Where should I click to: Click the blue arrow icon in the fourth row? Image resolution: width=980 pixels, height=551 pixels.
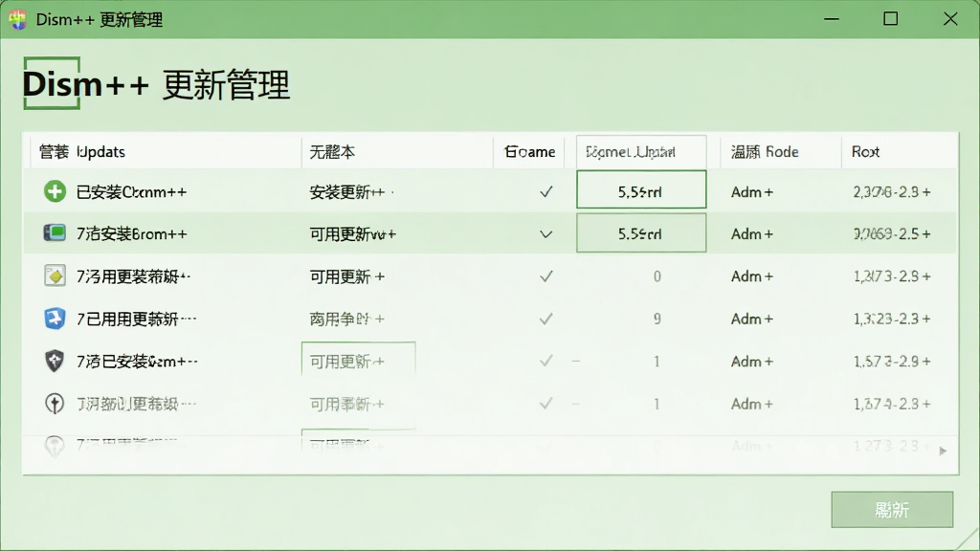(x=55, y=318)
